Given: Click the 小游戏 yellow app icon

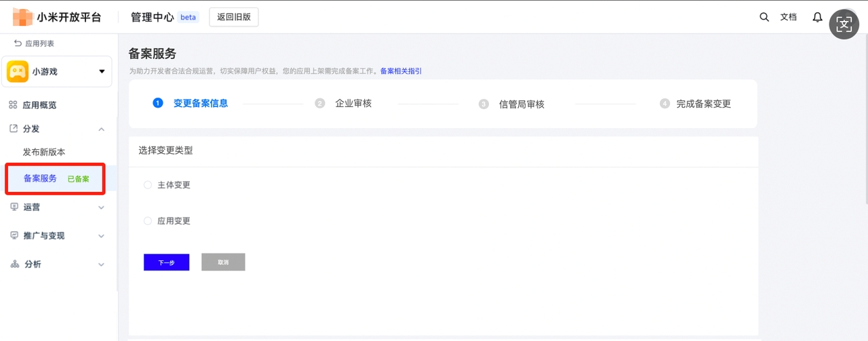Looking at the screenshot, I should pos(18,71).
